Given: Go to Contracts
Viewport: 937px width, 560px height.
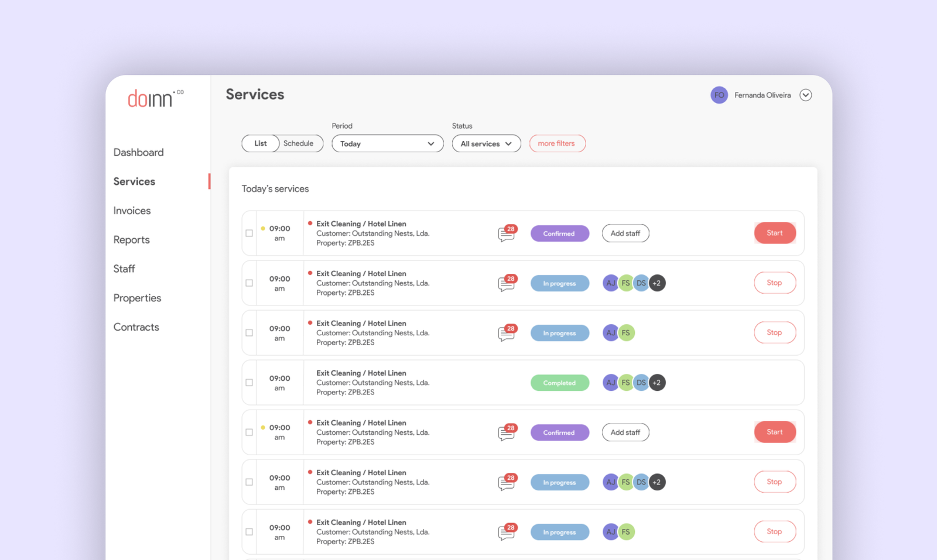Looking at the screenshot, I should 136,327.
